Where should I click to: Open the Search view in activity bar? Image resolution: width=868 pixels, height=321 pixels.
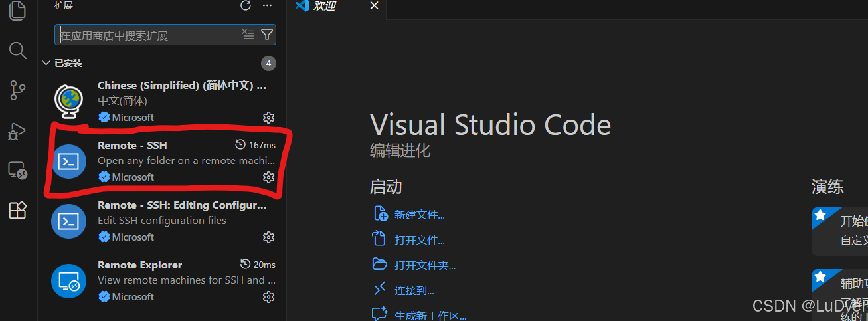[18, 50]
